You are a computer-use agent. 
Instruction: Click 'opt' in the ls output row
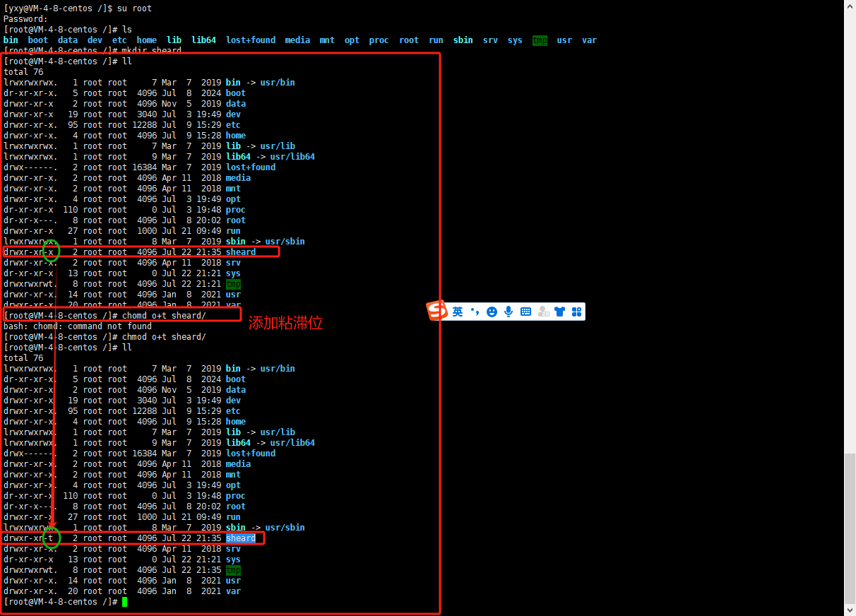tap(352, 40)
